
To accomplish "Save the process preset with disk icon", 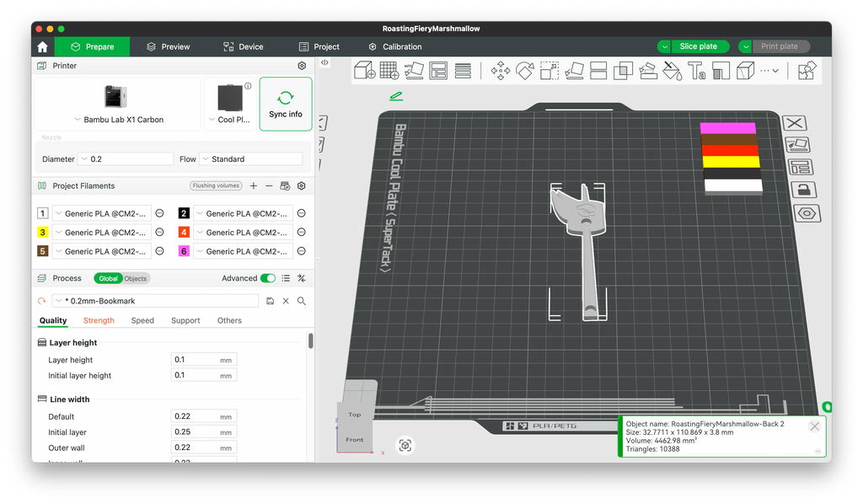I will 270,301.
